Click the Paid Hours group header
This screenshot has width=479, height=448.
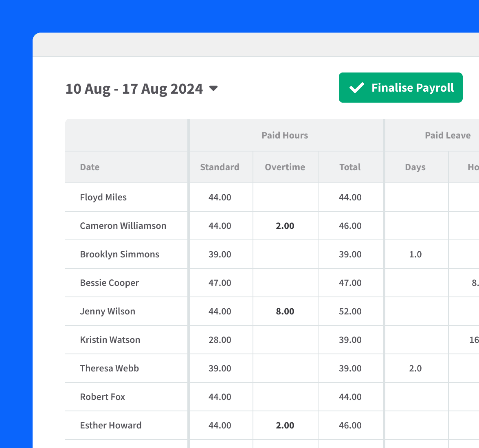point(285,135)
